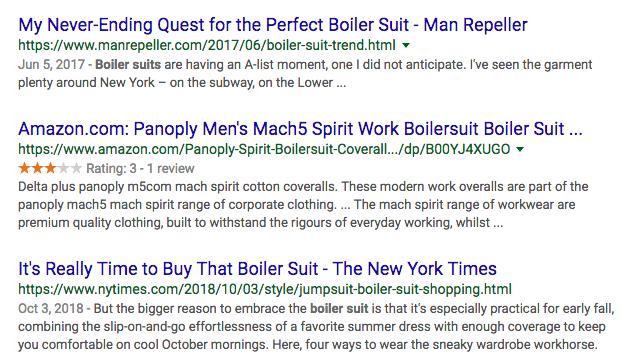Click the snippet line about October mornings
The height and width of the screenshot is (364, 627).
click(308, 344)
